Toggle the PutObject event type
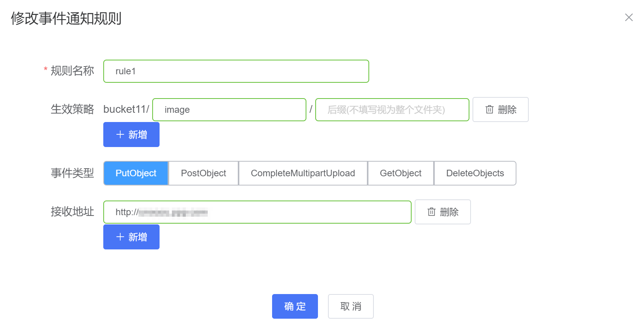This screenshot has width=644, height=326. pos(136,173)
